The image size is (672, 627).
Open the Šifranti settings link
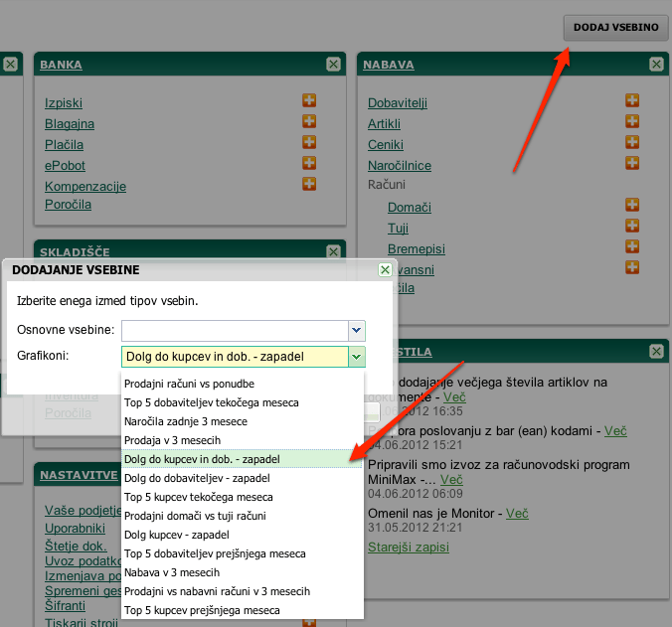click(x=66, y=605)
